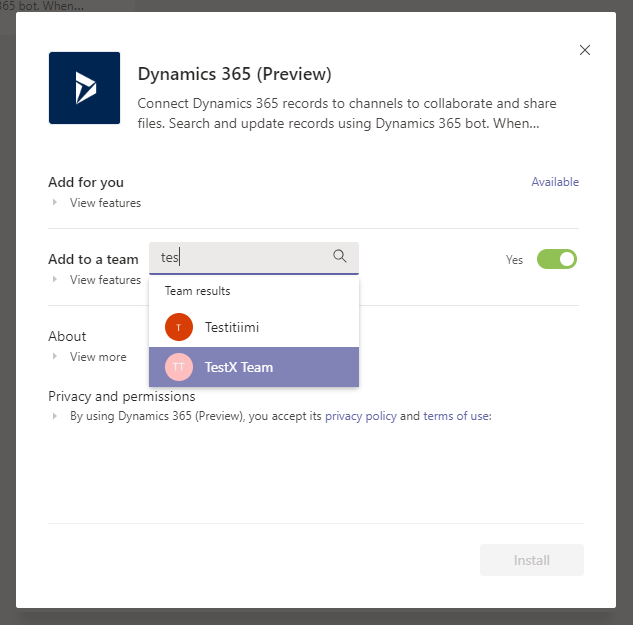Open the privacy policy link

(x=360, y=417)
